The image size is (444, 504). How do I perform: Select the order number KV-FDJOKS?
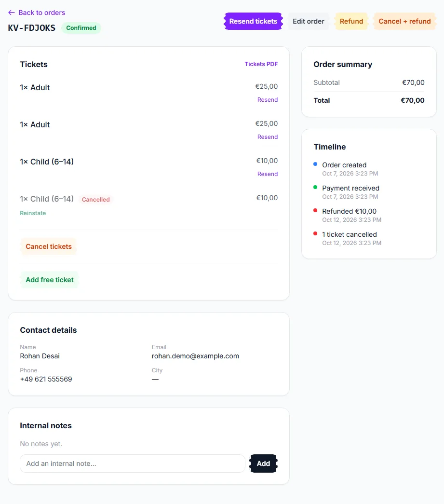[x=31, y=28]
